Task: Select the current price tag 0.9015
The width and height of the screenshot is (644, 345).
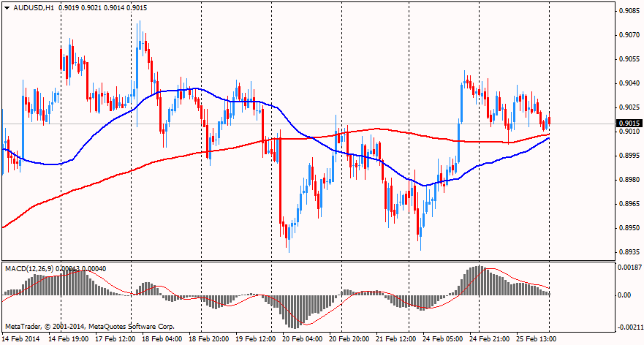Action: click(x=629, y=124)
